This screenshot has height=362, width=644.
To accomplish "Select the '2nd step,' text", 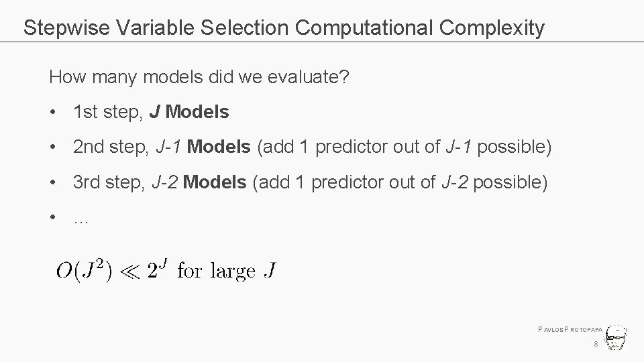I will point(111,147).
